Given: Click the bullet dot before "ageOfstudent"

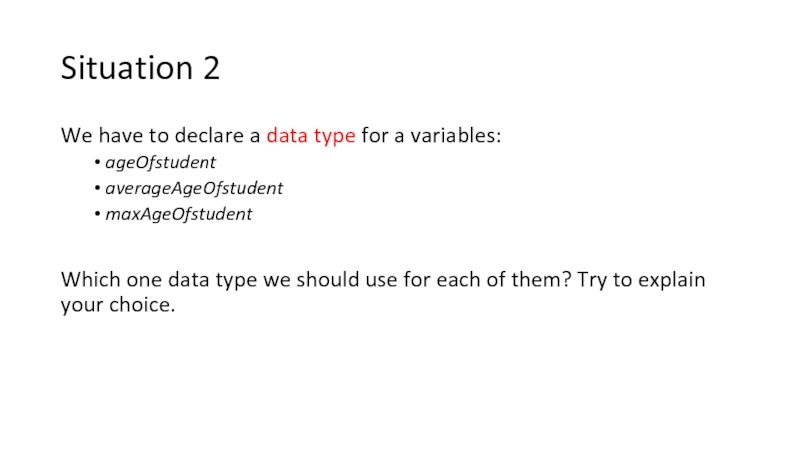Looking at the screenshot, I should pos(93,162).
